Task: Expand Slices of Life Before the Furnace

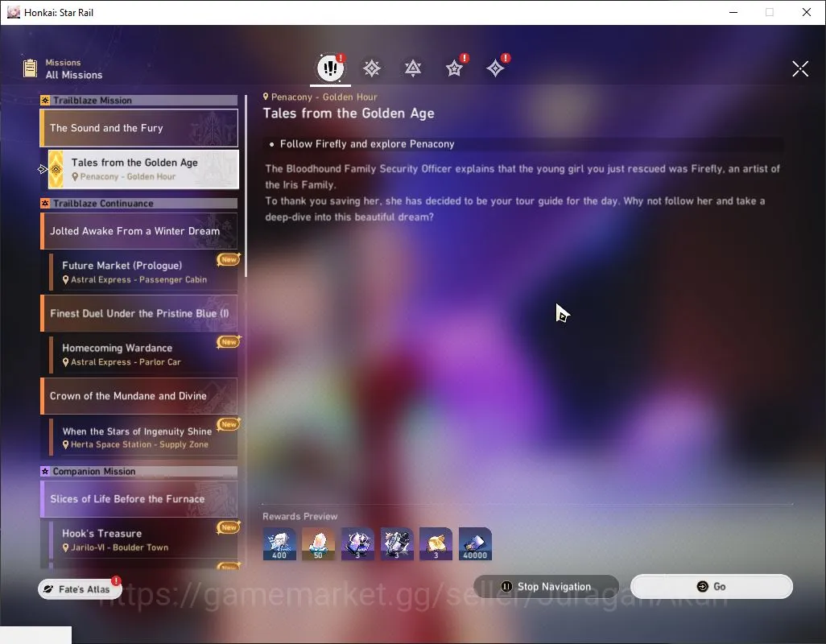Action: [139, 498]
